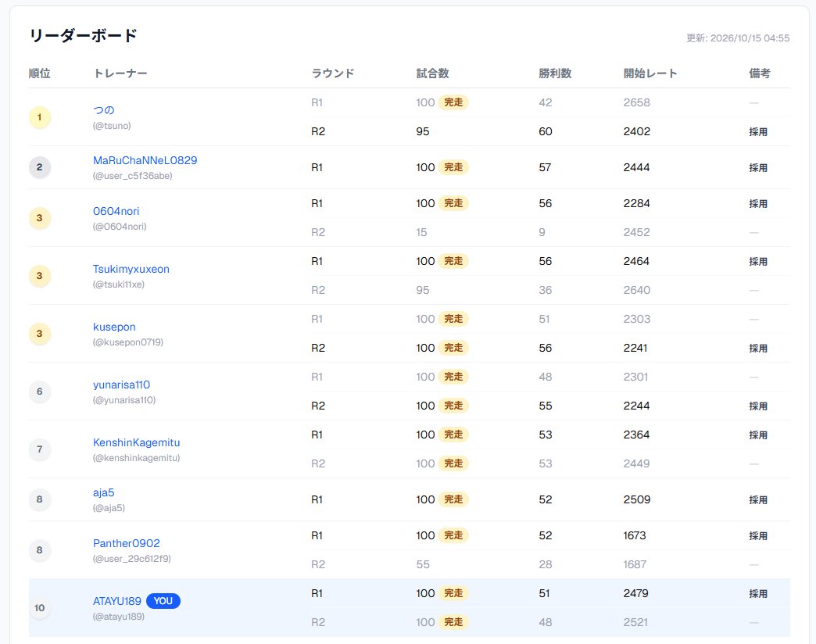Click rank 7 badge for KenshinKagemitu
The height and width of the screenshot is (644, 816).
click(x=40, y=449)
